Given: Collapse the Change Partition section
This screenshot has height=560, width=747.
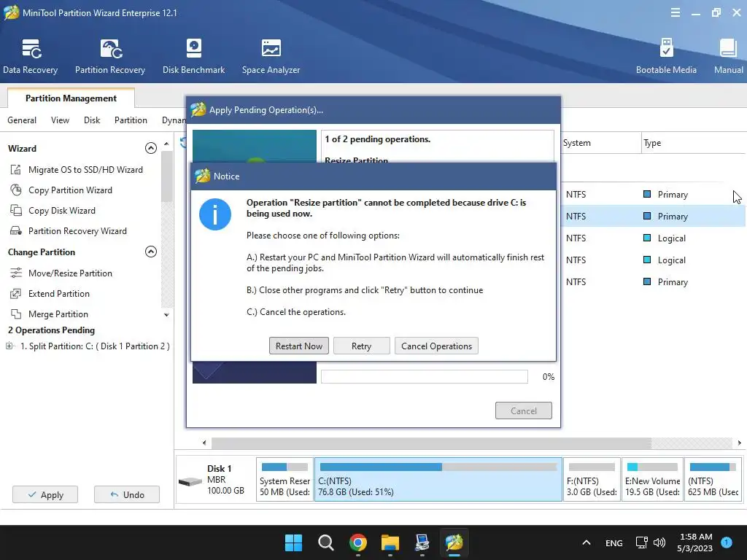Looking at the screenshot, I should click(150, 252).
